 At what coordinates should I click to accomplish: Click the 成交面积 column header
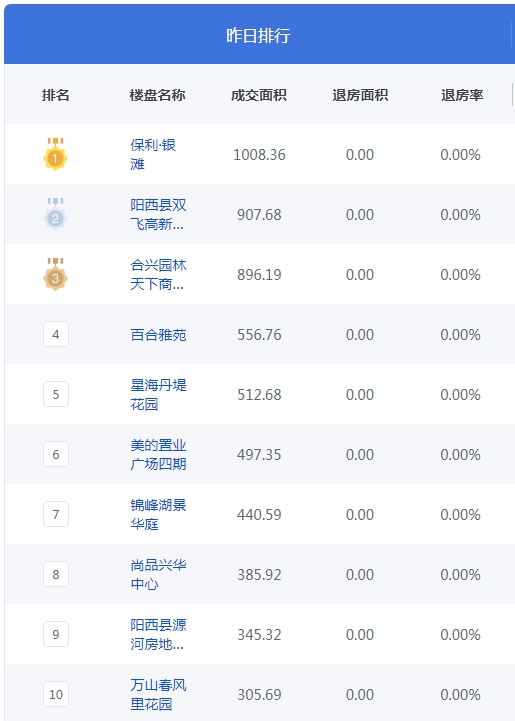coord(259,95)
